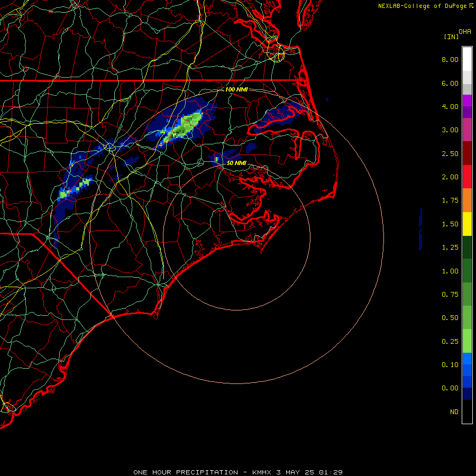Select the 0.10 legend value
This screenshot has width=476, height=476.
(x=450, y=365)
